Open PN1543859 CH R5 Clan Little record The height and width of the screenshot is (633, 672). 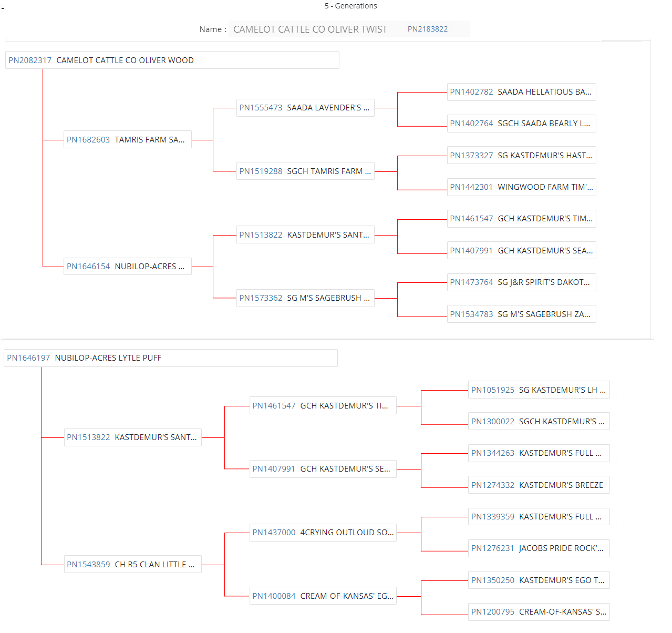pos(88,565)
